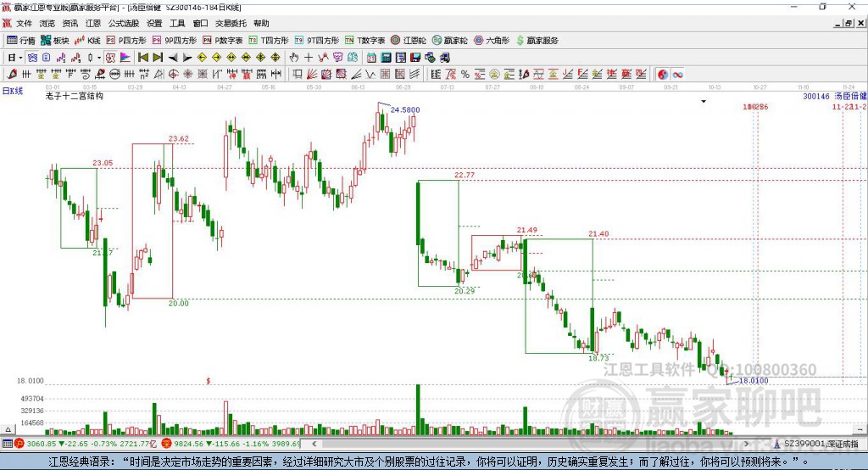
Task: Toggle the flag indicator icon
Action: (125, 58)
